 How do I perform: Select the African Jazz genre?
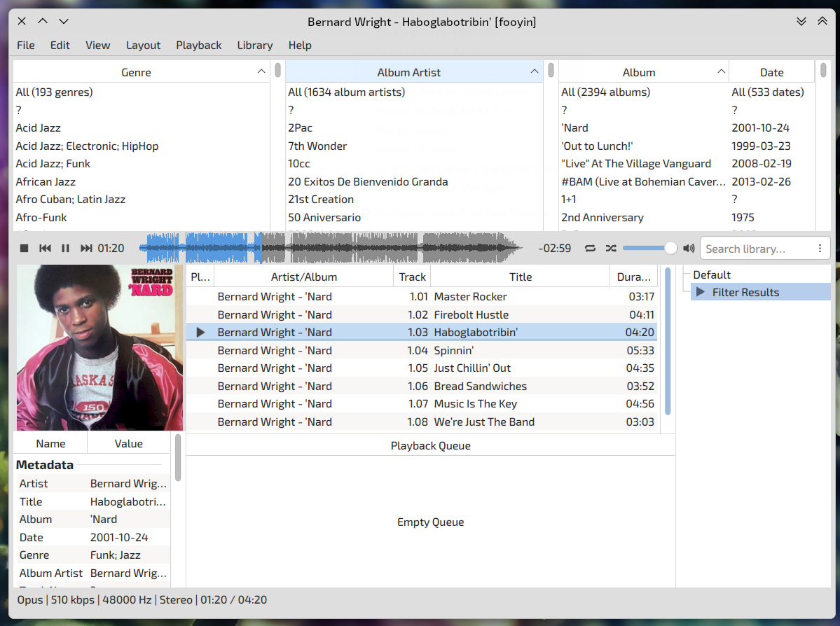pyautogui.click(x=141, y=182)
